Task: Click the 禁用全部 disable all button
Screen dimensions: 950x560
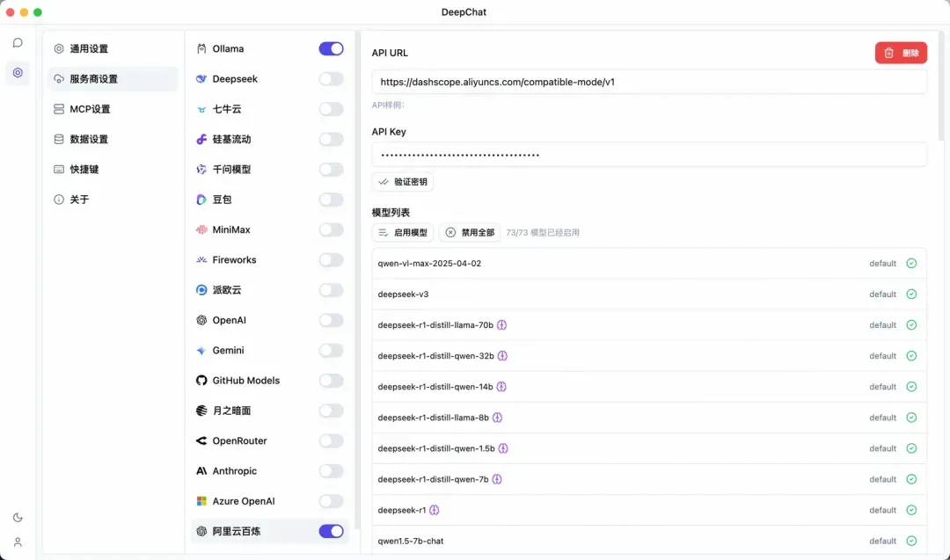Action: click(x=470, y=232)
